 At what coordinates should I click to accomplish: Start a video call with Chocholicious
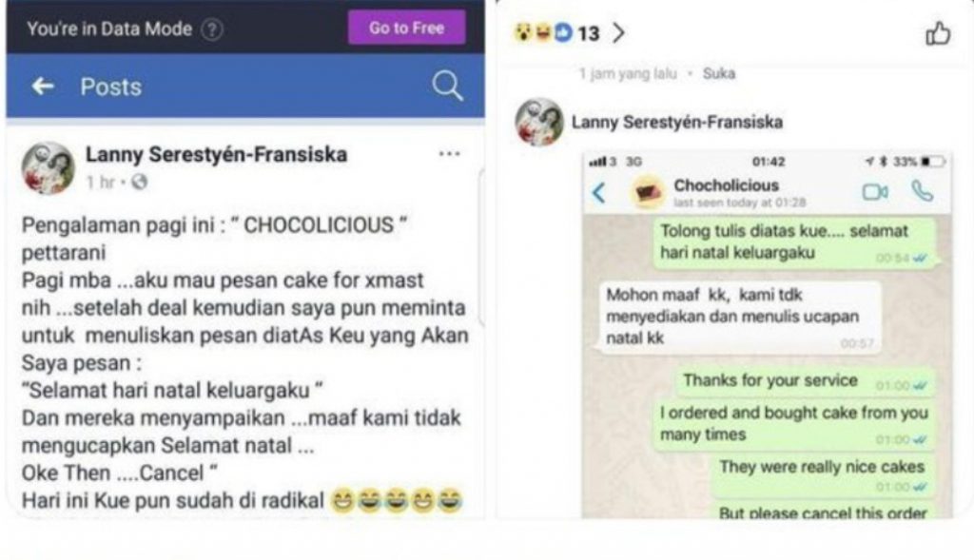(x=874, y=193)
